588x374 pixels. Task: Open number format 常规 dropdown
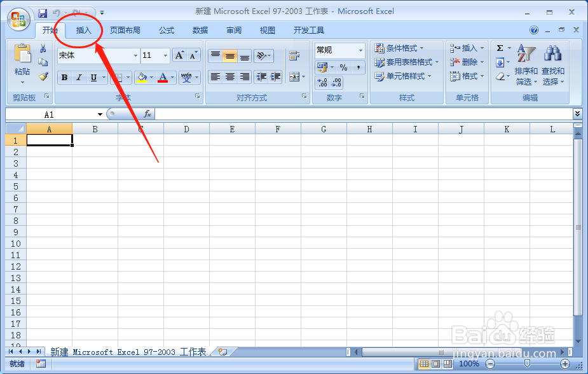click(360, 50)
